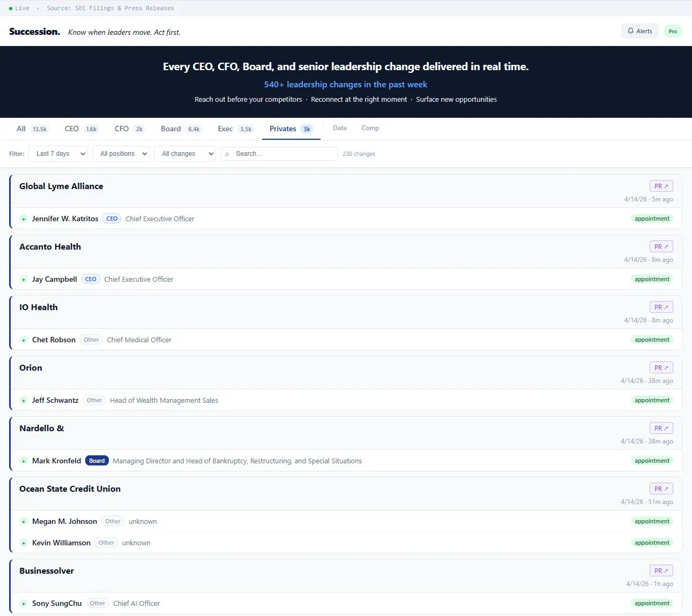Screen dimensions: 692x616
Task: Click the plus icon beside Mark Kronfeld
Action: pyautogui.click(x=24, y=461)
